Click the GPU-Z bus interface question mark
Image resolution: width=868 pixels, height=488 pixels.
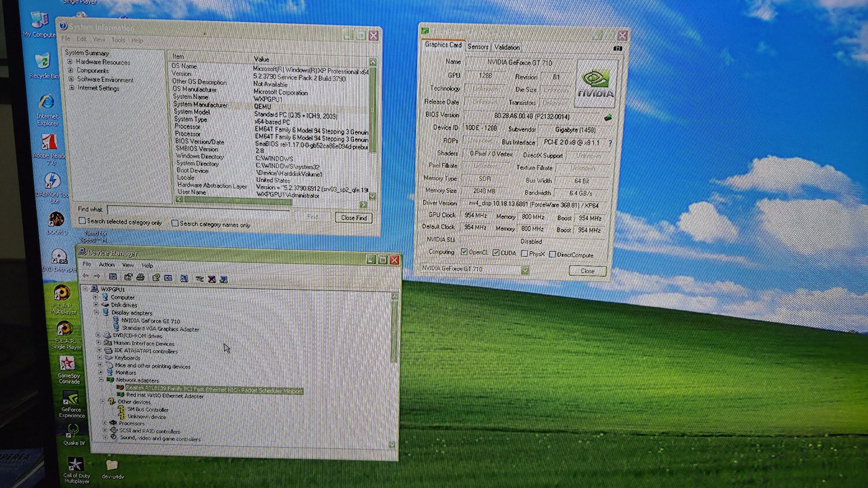610,143
